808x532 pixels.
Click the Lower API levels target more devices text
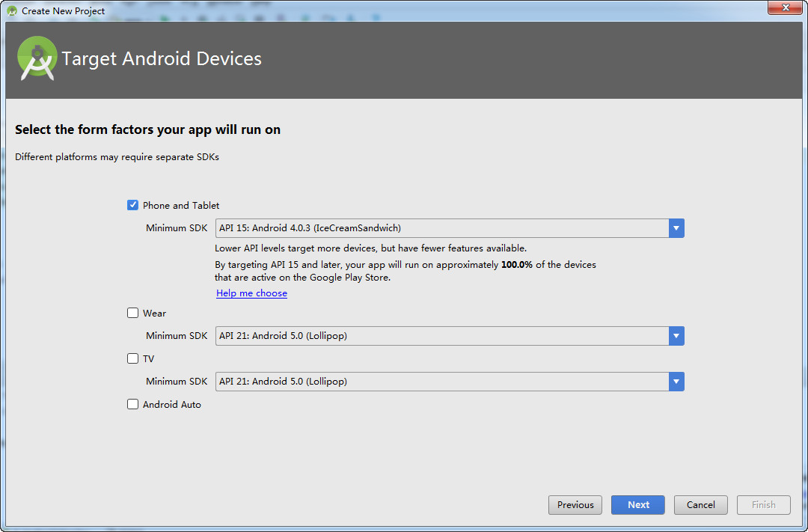tap(370, 248)
